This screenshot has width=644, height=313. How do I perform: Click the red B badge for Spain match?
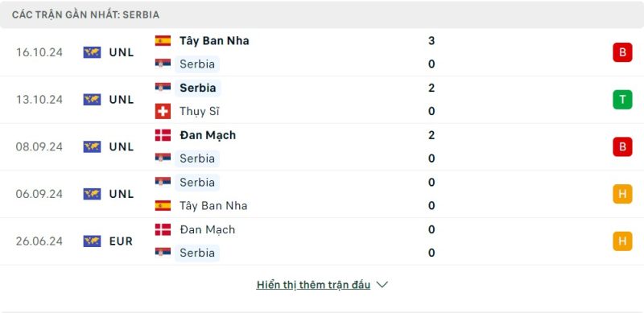point(622,52)
